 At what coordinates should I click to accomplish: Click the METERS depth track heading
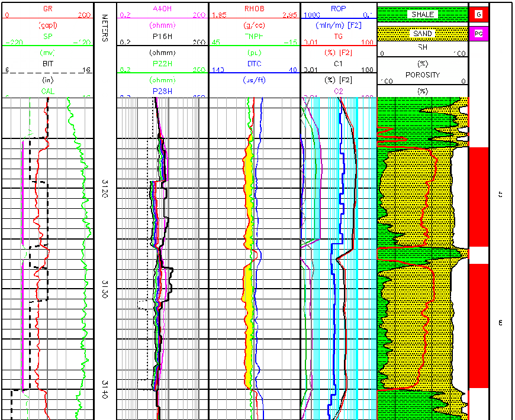[105, 28]
